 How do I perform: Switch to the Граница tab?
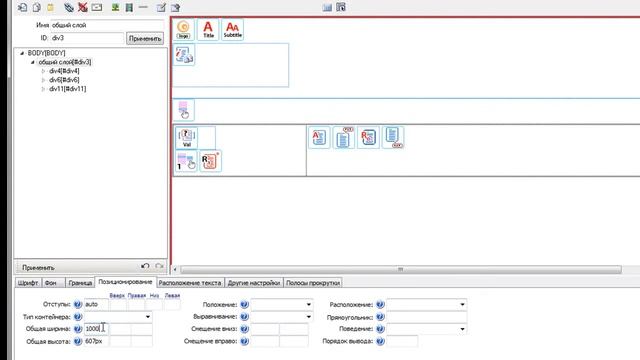[x=80, y=283]
